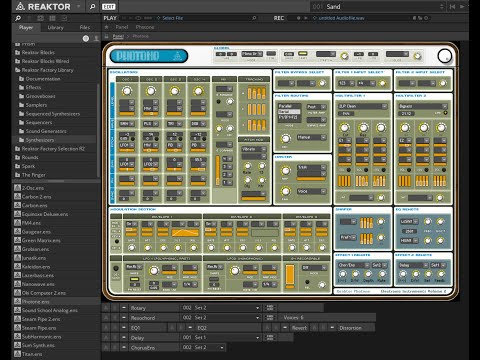
Task: Select Parallel in filter routing list
Action: point(289,106)
